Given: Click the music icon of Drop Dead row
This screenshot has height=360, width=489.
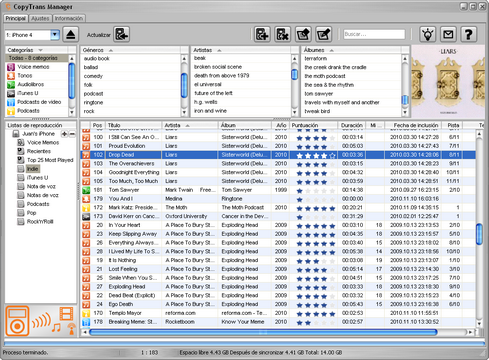Looking at the screenshot, I should 86,155.
